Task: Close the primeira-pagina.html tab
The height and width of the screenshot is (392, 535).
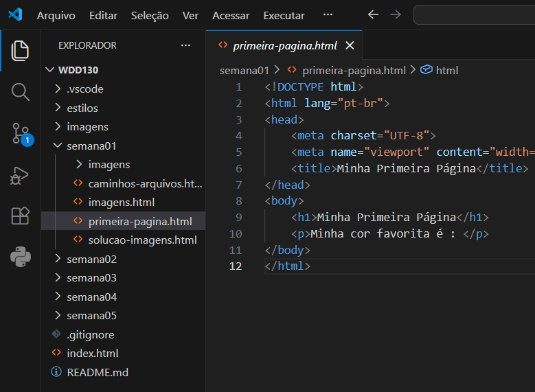Action: [x=350, y=45]
